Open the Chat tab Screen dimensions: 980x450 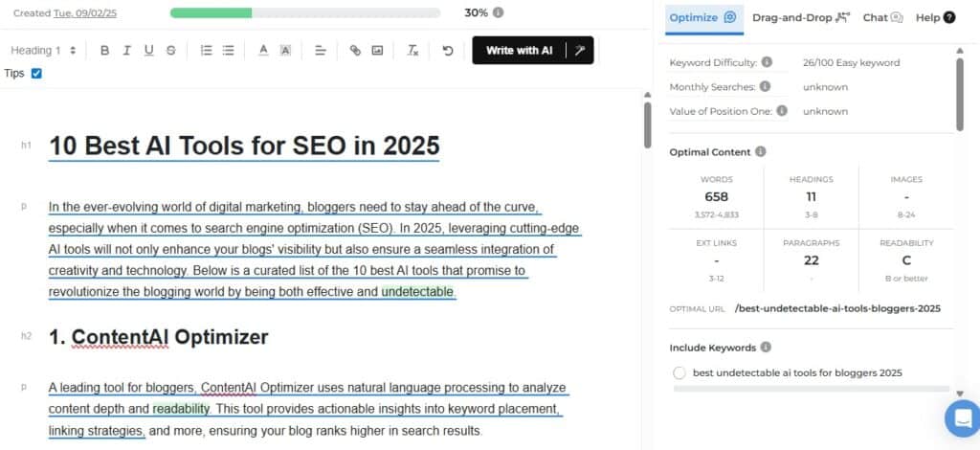tap(882, 17)
